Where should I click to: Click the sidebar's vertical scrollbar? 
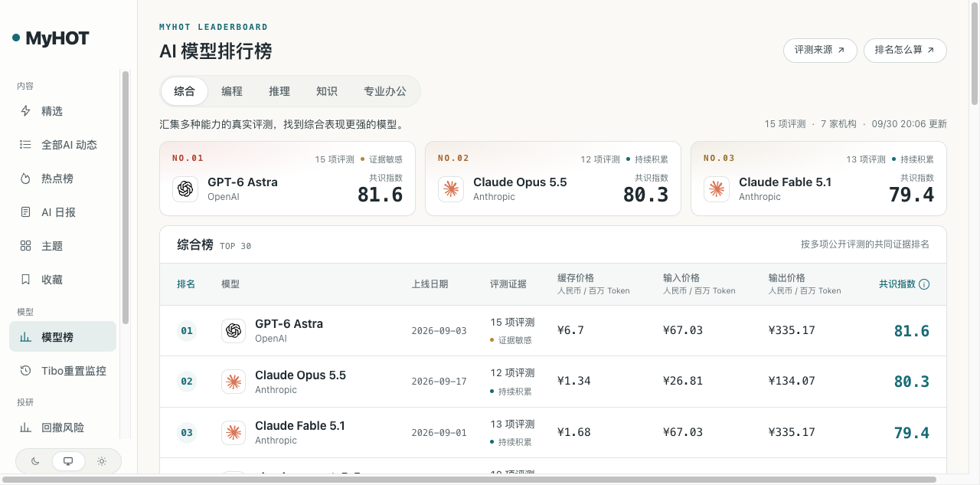(x=126, y=197)
